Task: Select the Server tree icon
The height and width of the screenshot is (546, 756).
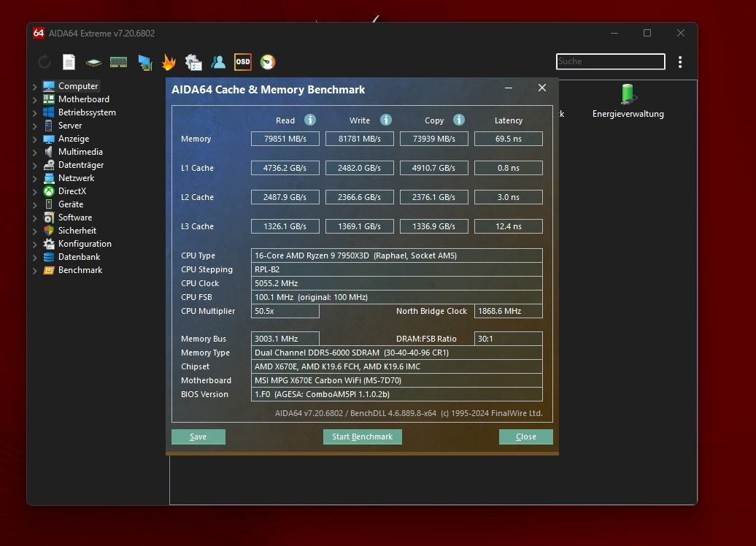Action: (49, 126)
